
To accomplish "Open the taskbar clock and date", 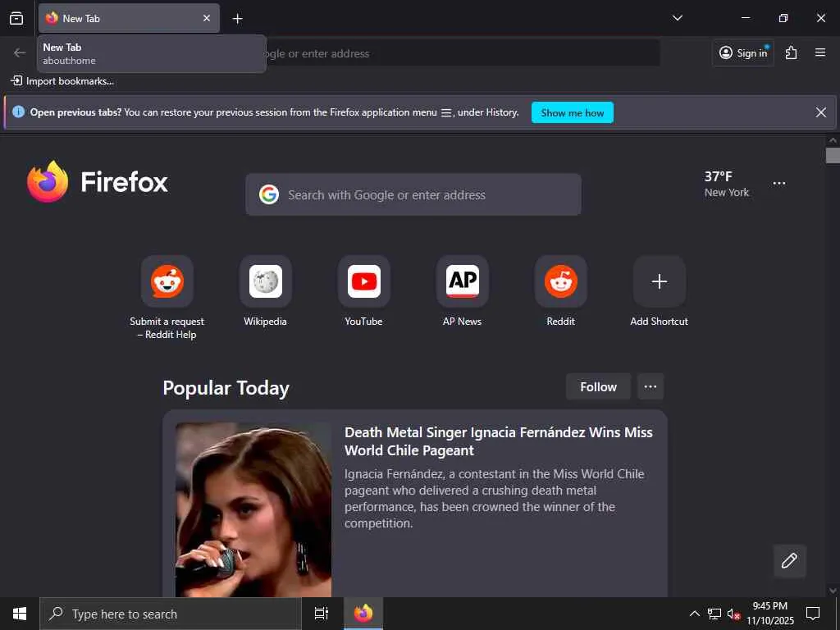I will (769, 614).
